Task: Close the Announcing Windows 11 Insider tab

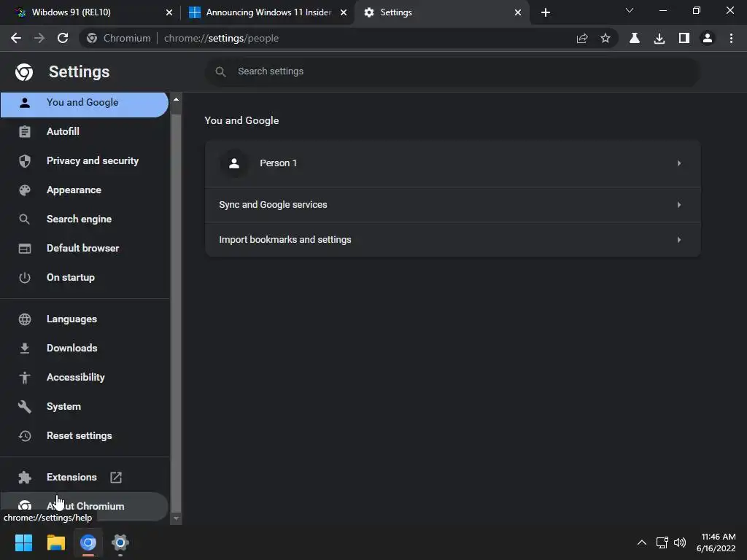Action: pyautogui.click(x=344, y=12)
